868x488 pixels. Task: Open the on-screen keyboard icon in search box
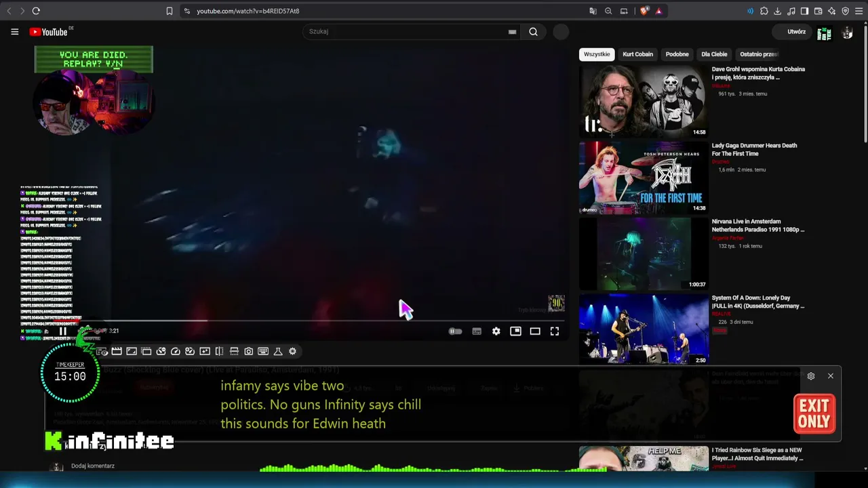512,32
